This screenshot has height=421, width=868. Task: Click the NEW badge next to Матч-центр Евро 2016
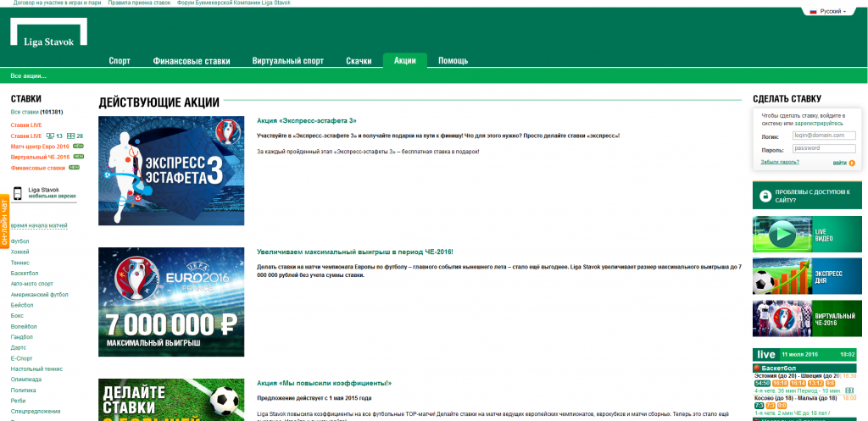pyautogui.click(x=78, y=146)
